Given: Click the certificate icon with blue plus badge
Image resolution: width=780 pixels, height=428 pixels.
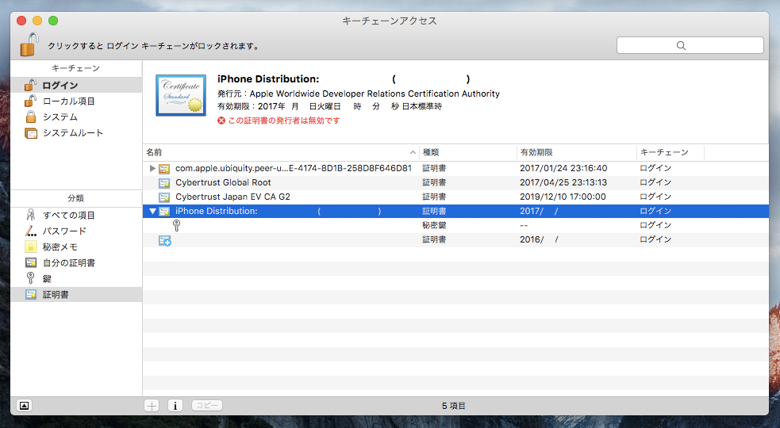Looking at the screenshot, I should pyautogui.click(x=165, y=240).
